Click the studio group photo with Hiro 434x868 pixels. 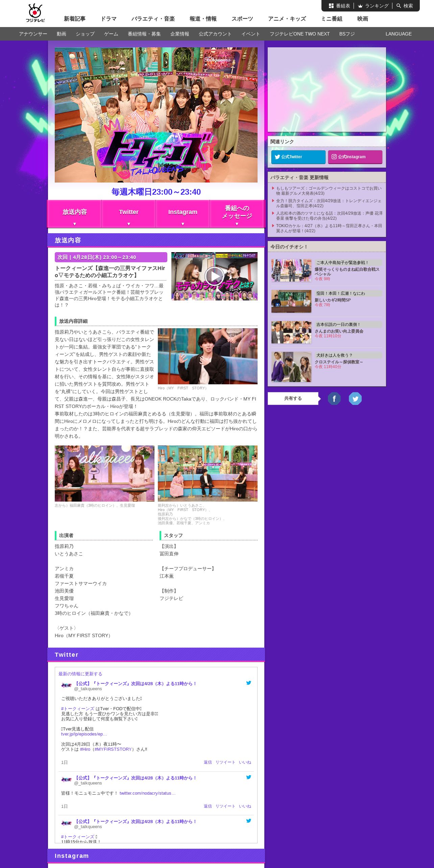click(208, 474)
